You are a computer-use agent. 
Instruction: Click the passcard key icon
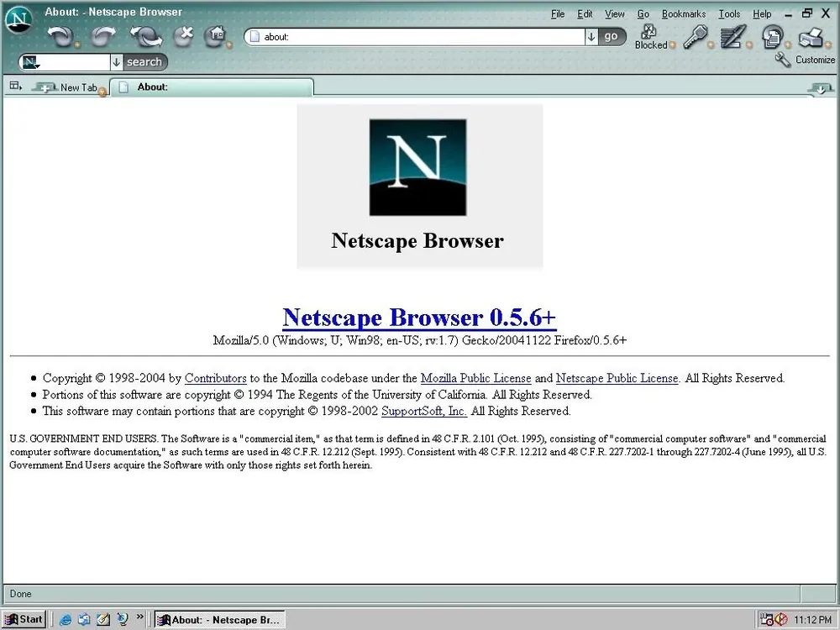[694, 36]
